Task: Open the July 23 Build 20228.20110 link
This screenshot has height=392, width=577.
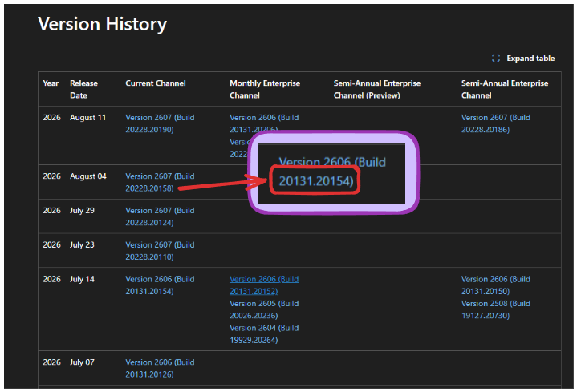Action: tap(160, 251)
